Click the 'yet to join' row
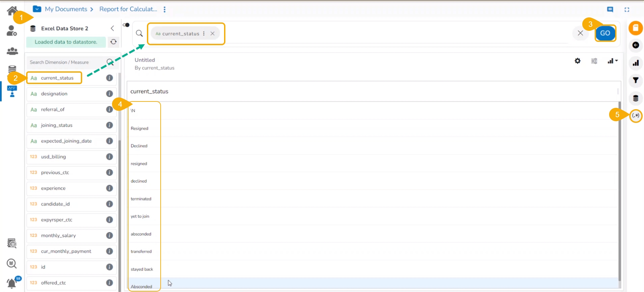The image size is (644, 292). 372,216
